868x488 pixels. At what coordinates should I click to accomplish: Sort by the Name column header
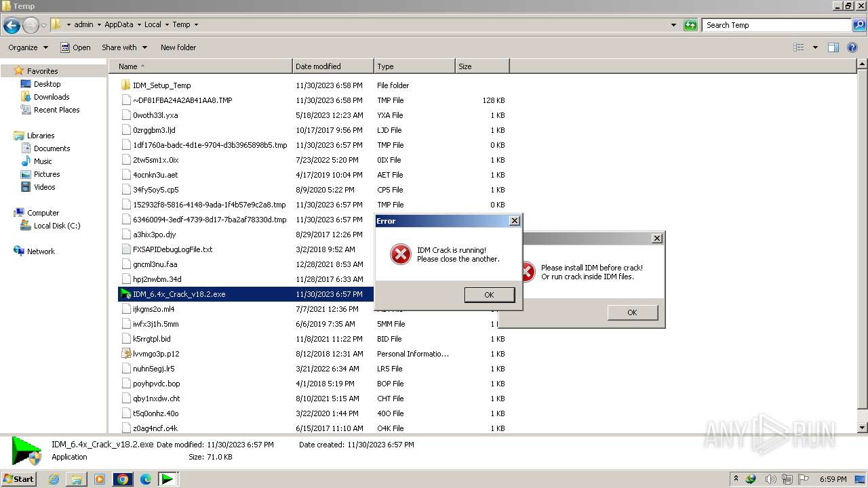pyautogui.click(x=200, y=66)
